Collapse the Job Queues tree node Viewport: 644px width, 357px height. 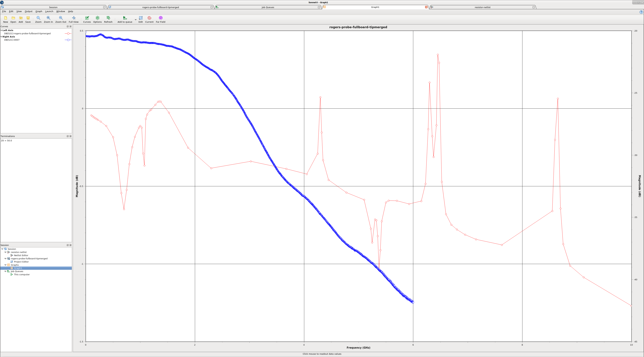click(x=6, y=271)
